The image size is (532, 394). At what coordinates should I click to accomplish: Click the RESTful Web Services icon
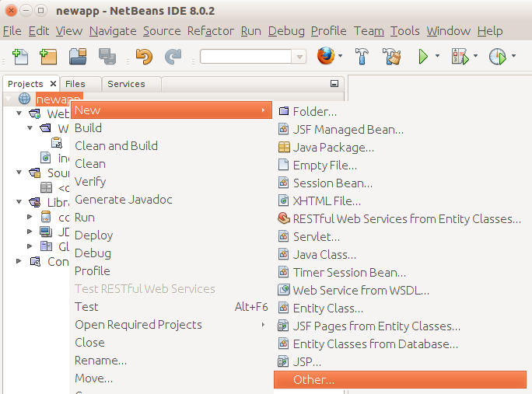pyautogui.click(x=284, y=218)
